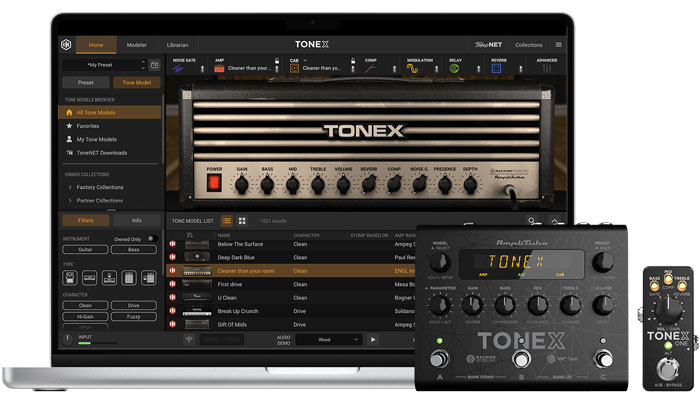Toggle the Noise Gate power switch
Screen dimensions: 700x403
coord(202,69)
